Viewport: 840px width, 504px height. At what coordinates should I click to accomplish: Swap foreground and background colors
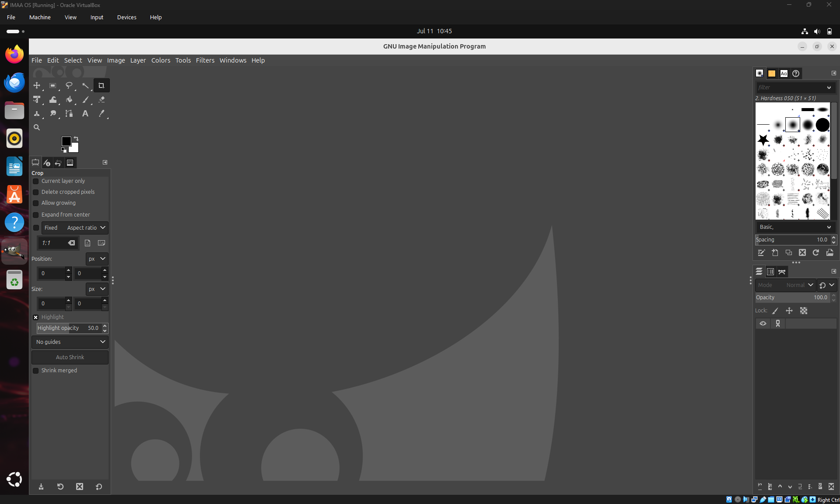click(76, 138)
